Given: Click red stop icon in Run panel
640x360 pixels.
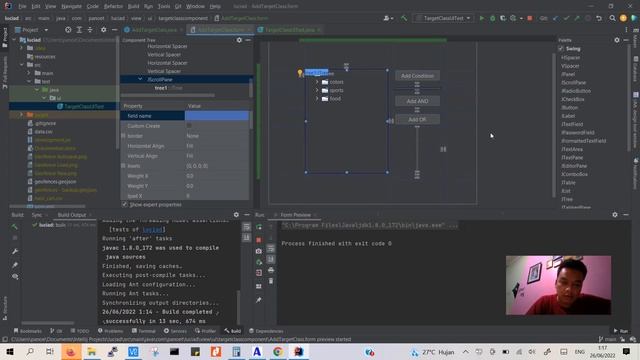Looking at the screenshot, I should click(259, 240).
